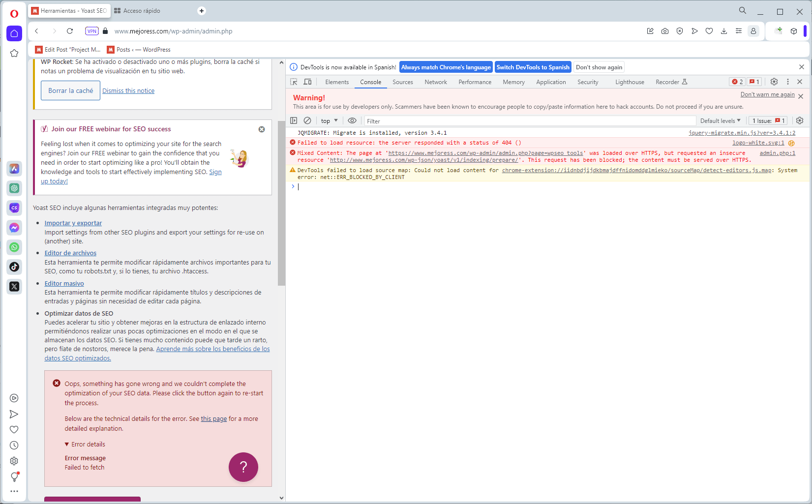This screenshot has height=504, width=812.
Task: Open console settings gear
Action: coord(800,120)
